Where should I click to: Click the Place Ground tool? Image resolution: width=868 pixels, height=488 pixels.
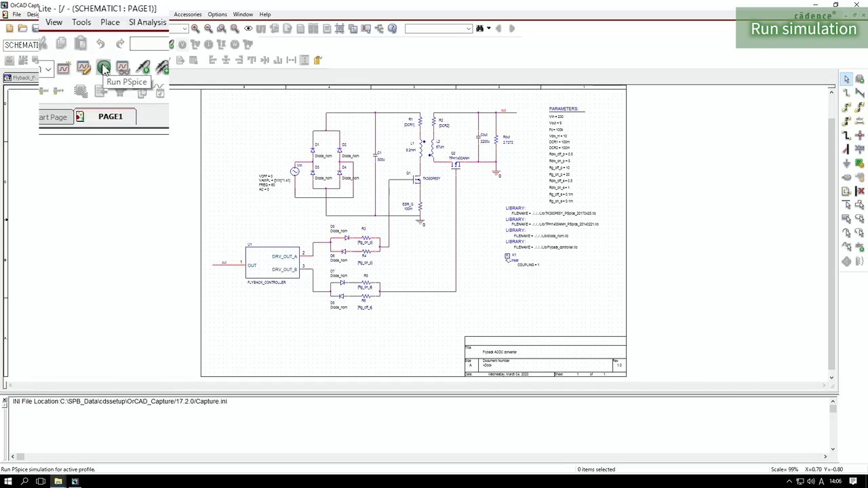(x=846, y=162)
